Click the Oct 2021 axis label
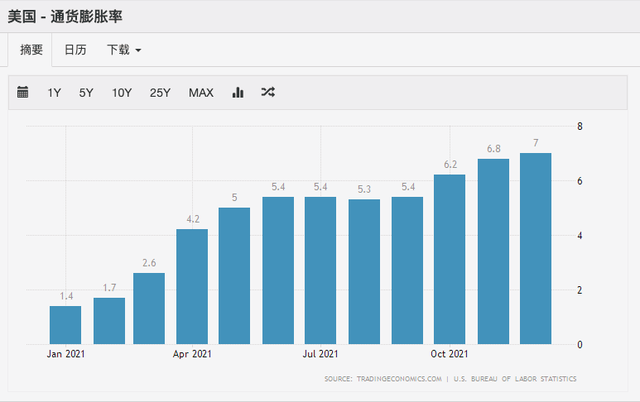 449,354
